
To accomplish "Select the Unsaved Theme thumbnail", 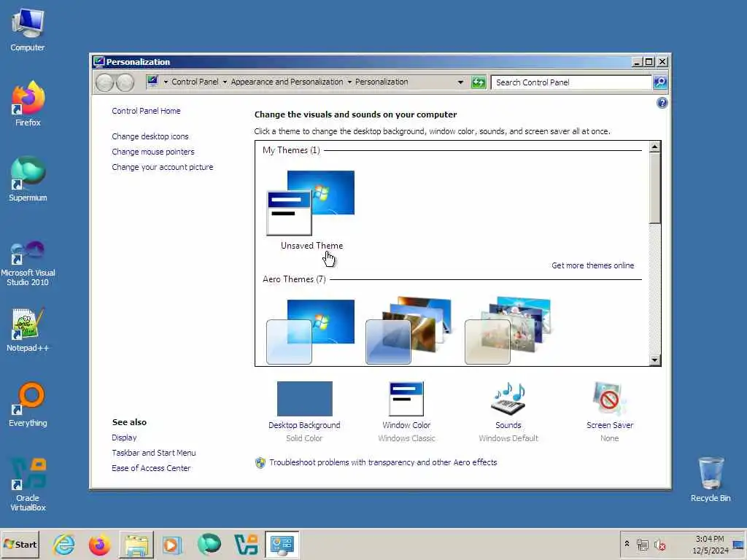I will (x=311, y=203).
